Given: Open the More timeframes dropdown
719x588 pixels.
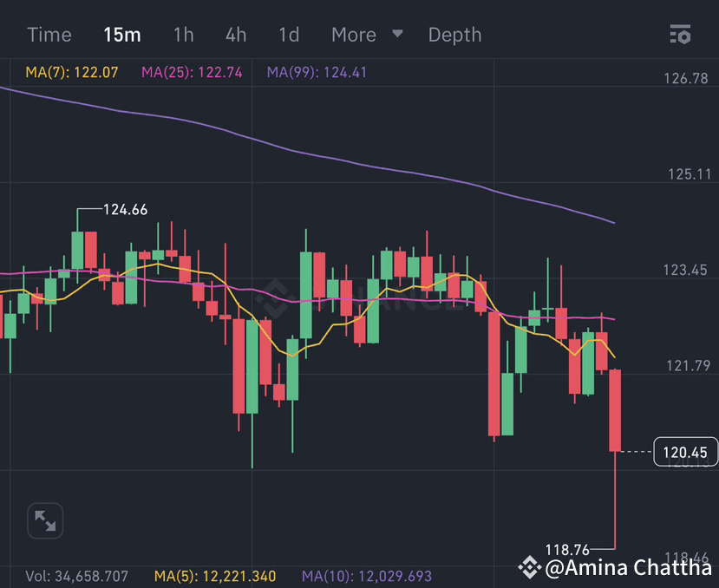Looking at the screenshot, I should 355,35.
